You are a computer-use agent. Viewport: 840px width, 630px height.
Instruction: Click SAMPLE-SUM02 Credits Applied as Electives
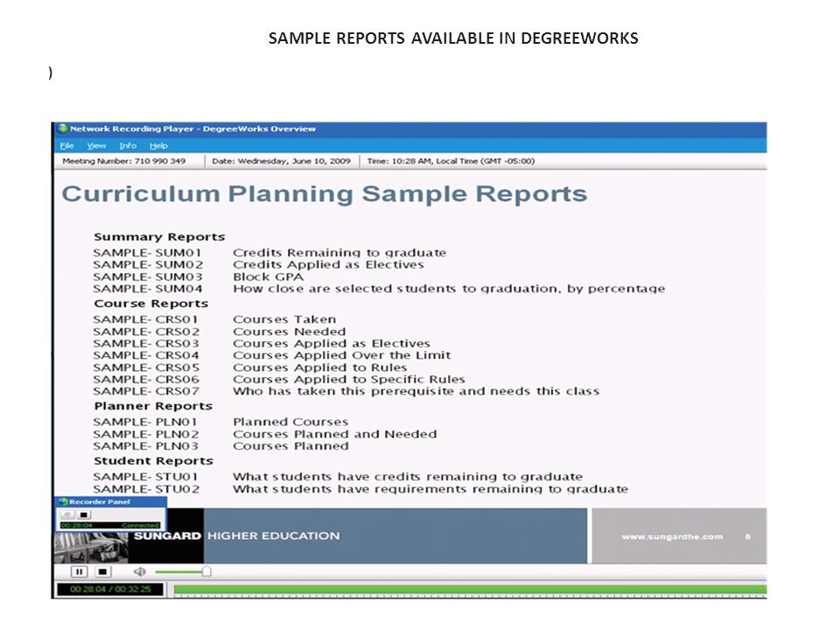[x=258, y=264]
